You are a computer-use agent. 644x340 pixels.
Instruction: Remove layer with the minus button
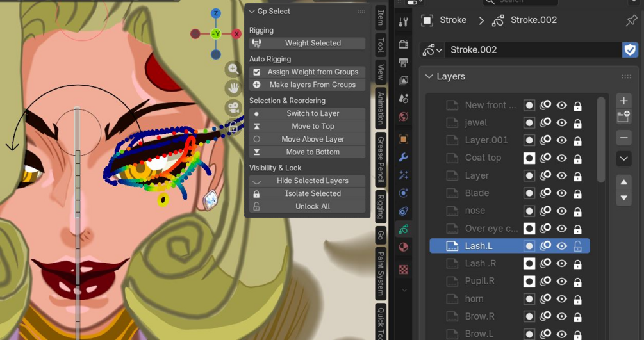tap(623, 138)
